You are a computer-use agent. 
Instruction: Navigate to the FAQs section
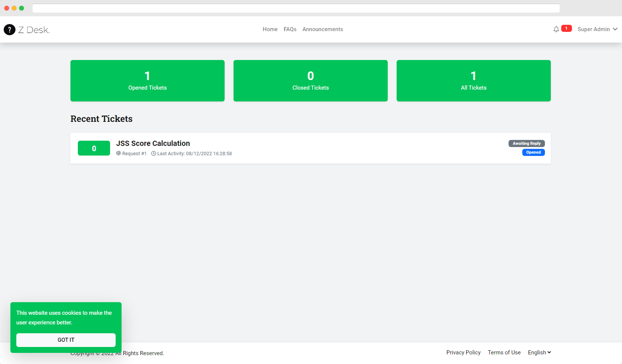pos(290,29)
